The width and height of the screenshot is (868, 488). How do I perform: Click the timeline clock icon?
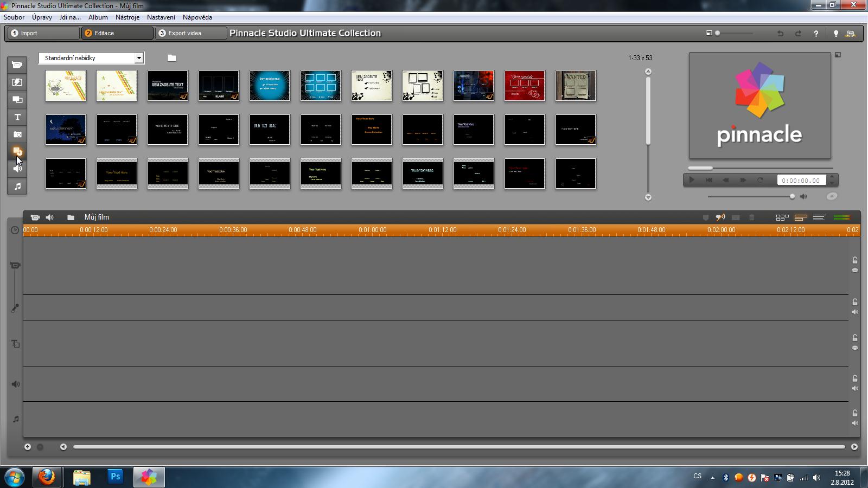15,230
